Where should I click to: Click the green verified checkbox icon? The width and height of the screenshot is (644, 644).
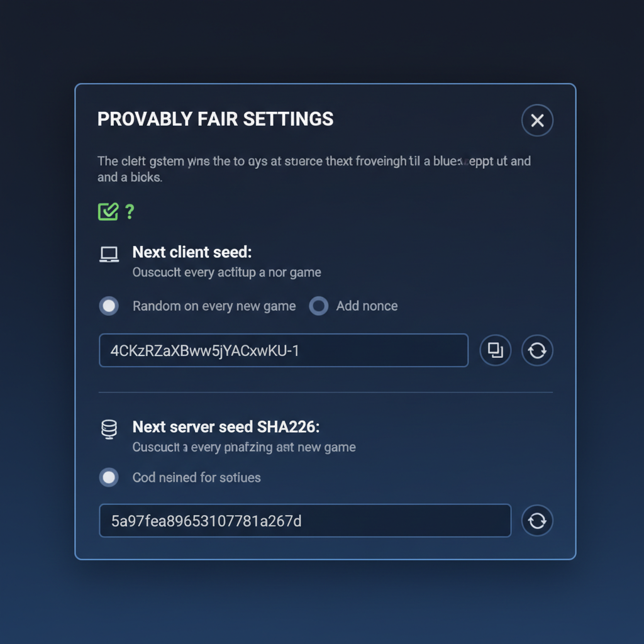(107, 211)
